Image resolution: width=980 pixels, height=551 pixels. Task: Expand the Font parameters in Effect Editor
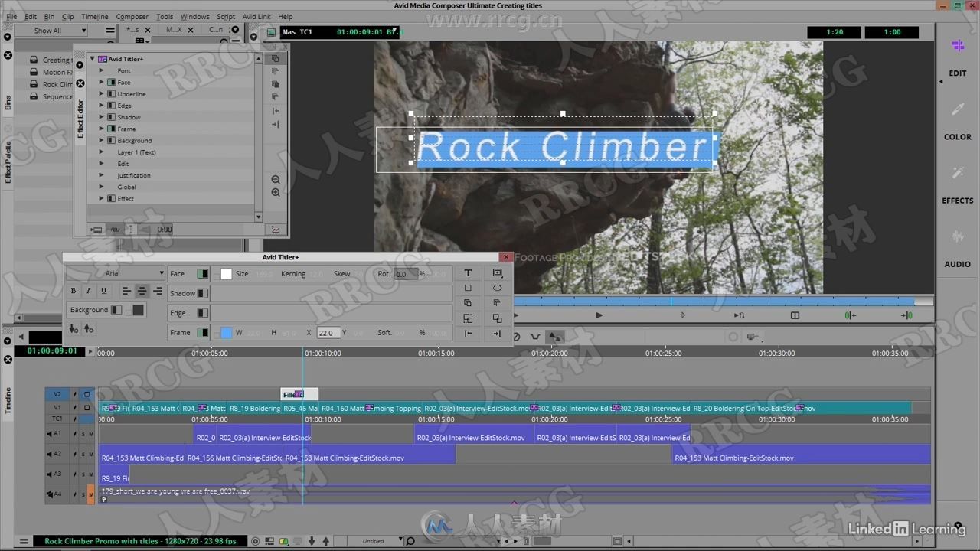tap(101, 70)
